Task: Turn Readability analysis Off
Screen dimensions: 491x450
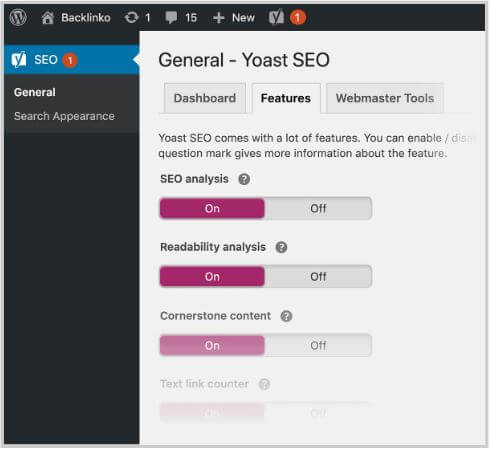Action: (318, 277)
